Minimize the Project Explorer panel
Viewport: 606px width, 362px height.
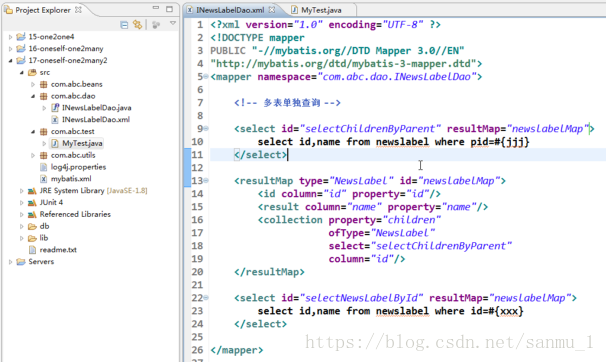tap(156, 8)
